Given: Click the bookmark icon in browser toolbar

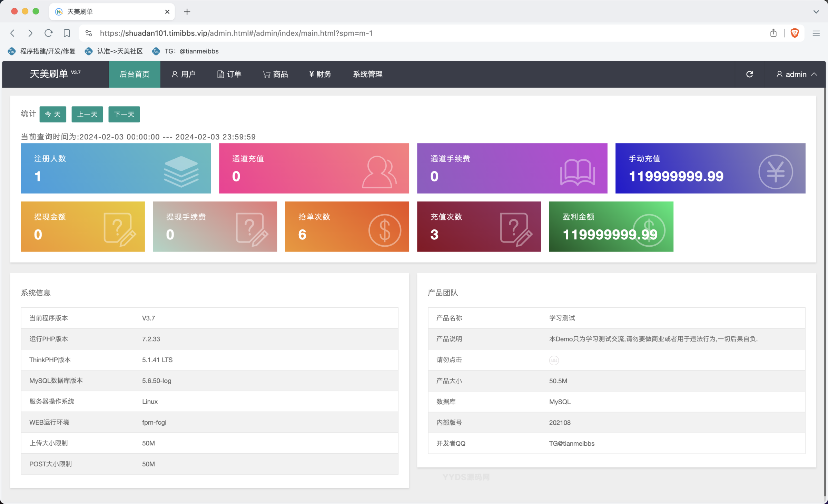Looking at the screenshot, I should [67, 33].
